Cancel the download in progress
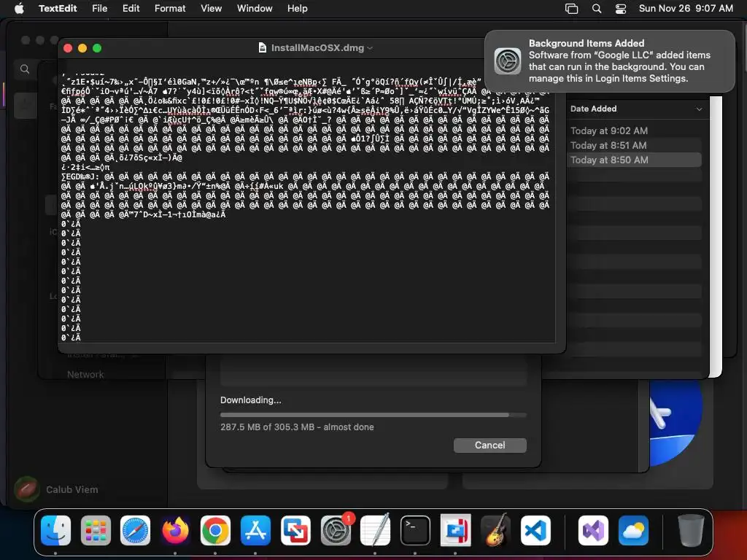The height and width of the screenshot is (560, 747). pyautogui.click(x=489, y=446)
